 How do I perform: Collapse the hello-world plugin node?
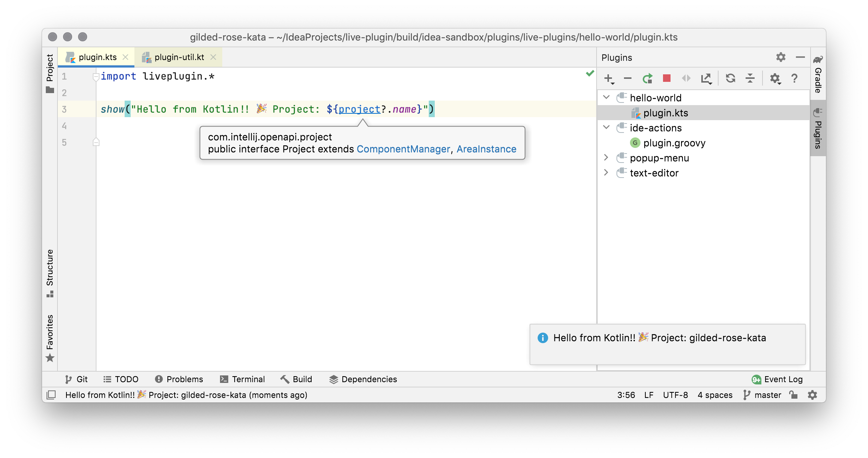pos(606,98)
